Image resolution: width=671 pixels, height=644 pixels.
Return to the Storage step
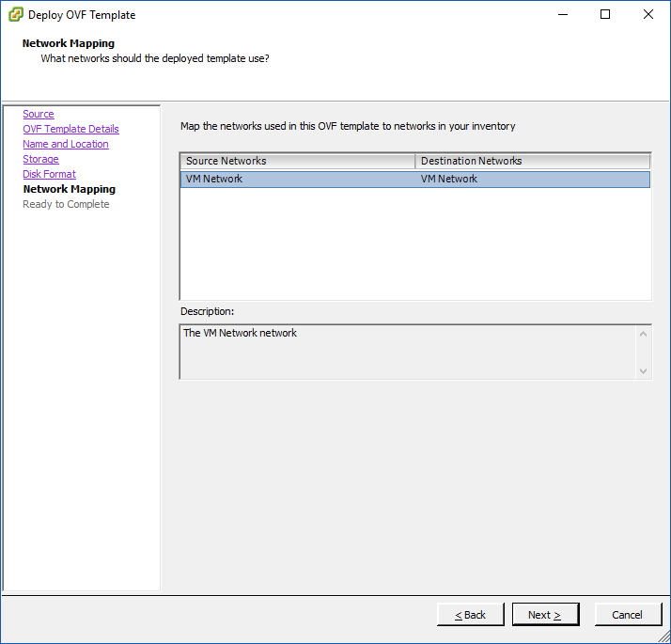(40, 159)
